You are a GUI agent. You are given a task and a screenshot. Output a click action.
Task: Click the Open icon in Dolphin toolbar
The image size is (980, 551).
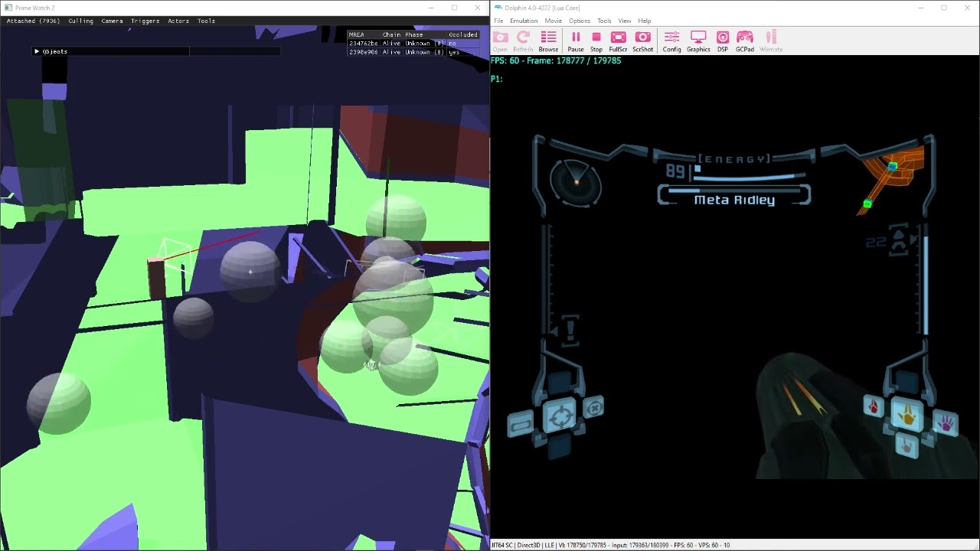pos(500,41)
